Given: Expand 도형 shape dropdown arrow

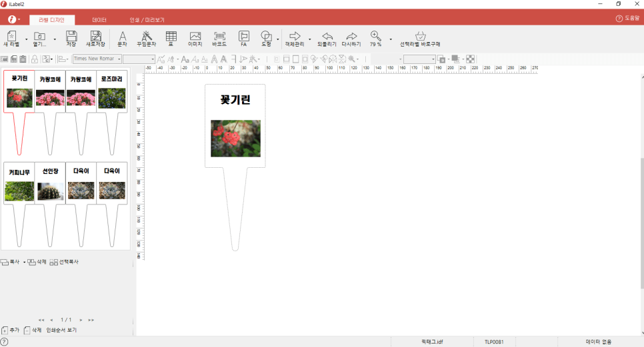Looking at the screenshot, I should (278, 39).
